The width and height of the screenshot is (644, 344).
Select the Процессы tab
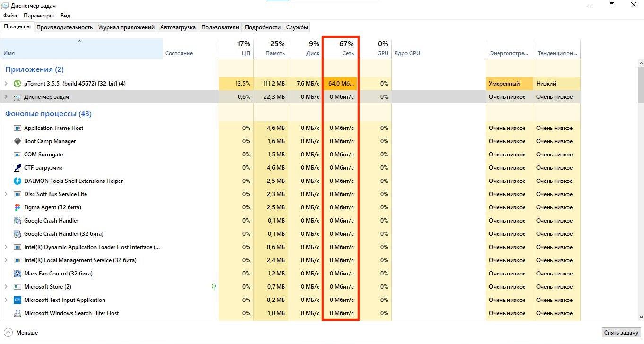coord(17,26)
